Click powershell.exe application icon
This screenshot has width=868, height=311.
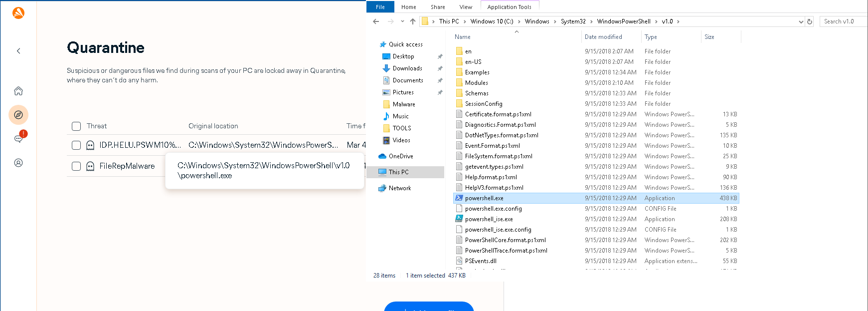(459, 198)
